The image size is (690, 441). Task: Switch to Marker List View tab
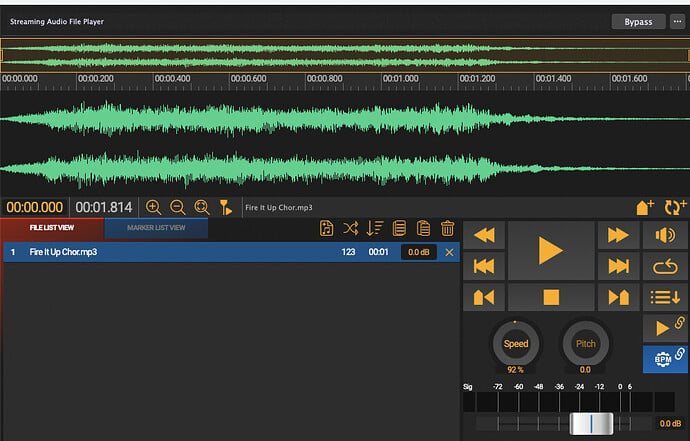pos(156,228)
